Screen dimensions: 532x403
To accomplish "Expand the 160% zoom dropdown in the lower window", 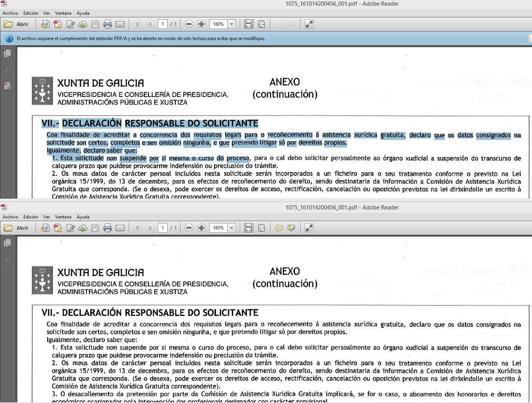I will pyautogui.click(x=232, y=228).
